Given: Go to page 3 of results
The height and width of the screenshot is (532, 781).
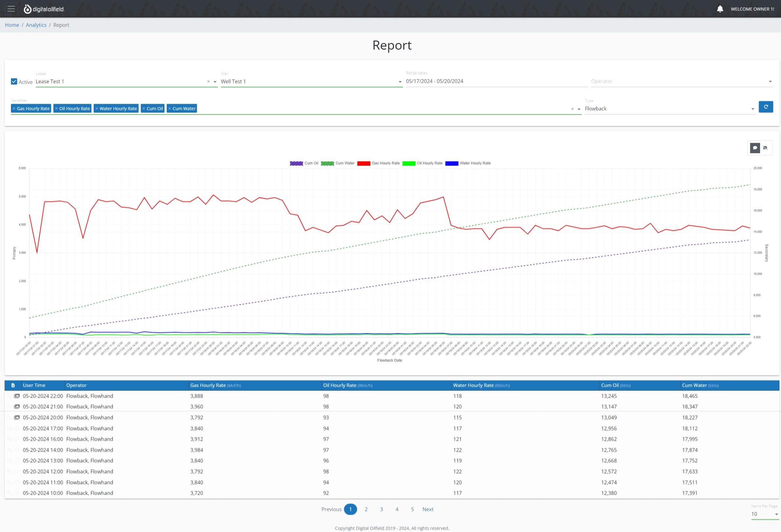Looking at the screenshot, I should click(381, 509).
